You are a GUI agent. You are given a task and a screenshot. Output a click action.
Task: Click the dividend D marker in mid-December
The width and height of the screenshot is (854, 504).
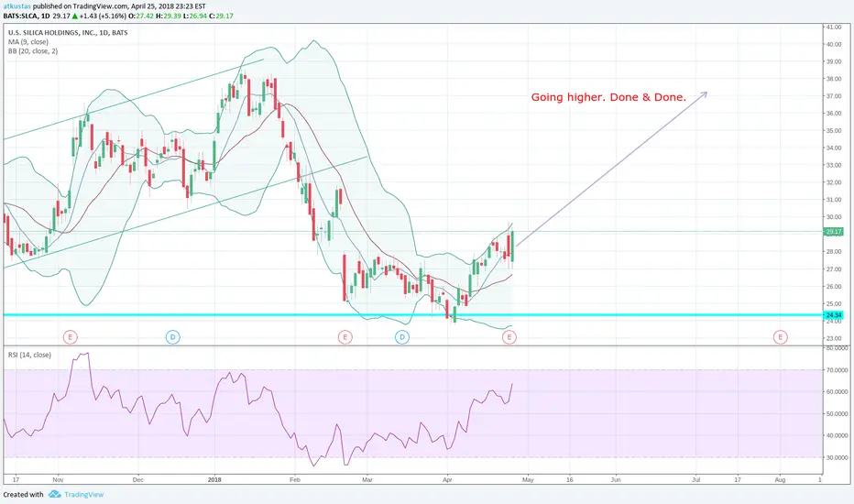(172, 337)
